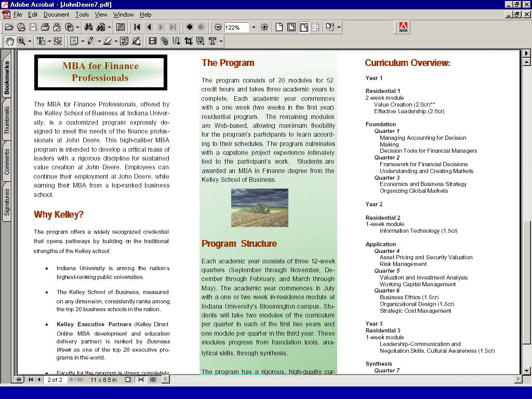Click status bar show/hide navigation pane button

point(19,380)
